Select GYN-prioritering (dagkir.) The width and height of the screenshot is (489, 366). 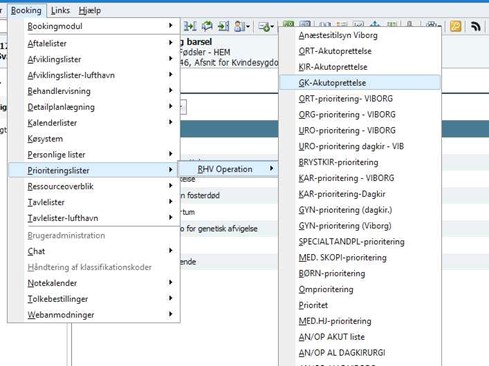pyautogui.click(x=360, y=210)
